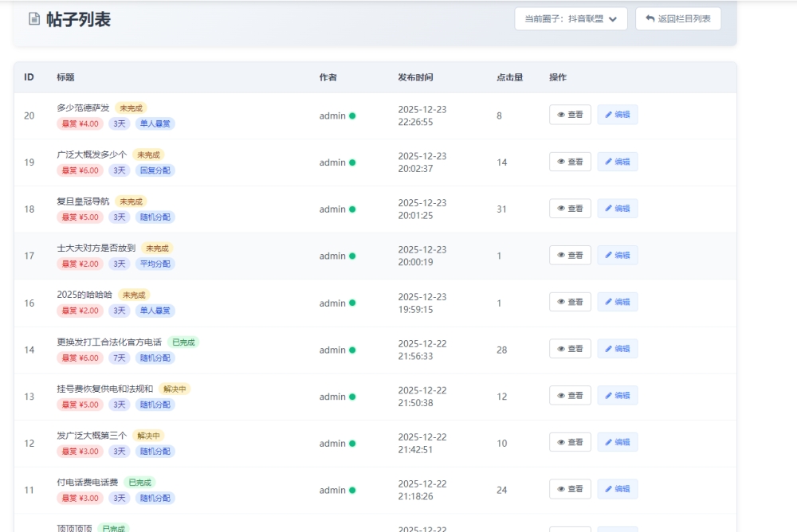Click the green online dot for post 18 author

click(352, 209)
